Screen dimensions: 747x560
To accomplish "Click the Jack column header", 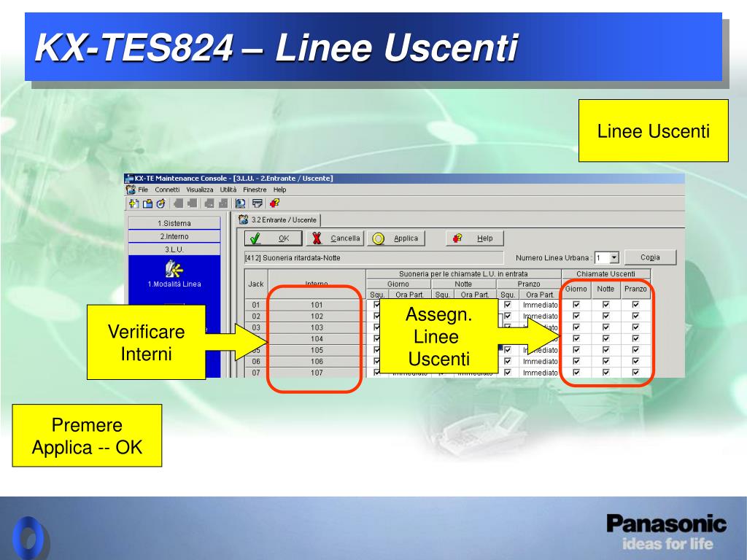I will click(256, 284).
